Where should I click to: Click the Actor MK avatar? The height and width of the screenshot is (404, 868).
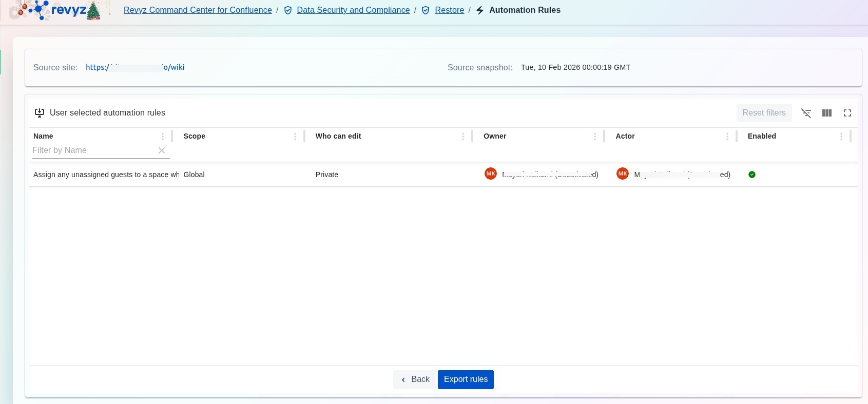(x=622, y=174)
